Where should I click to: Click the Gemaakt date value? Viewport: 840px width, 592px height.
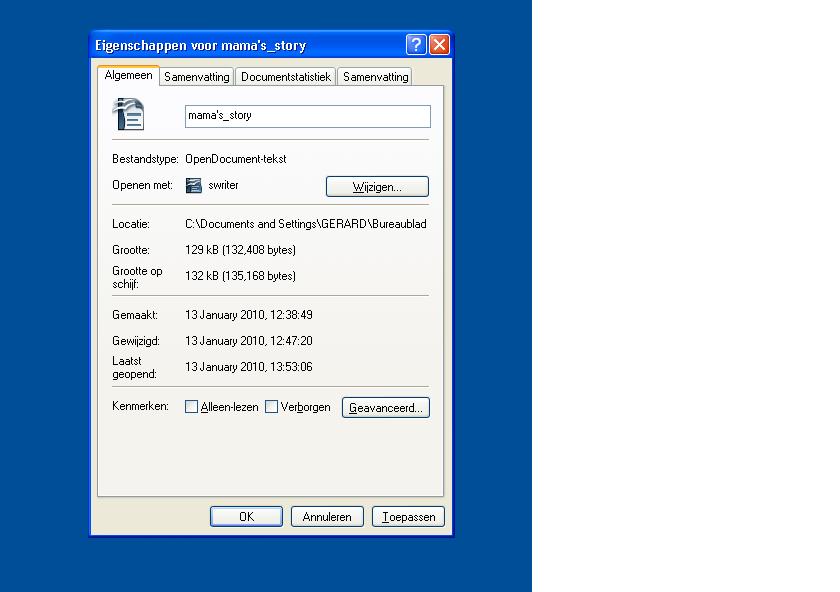tap(248, 315)
